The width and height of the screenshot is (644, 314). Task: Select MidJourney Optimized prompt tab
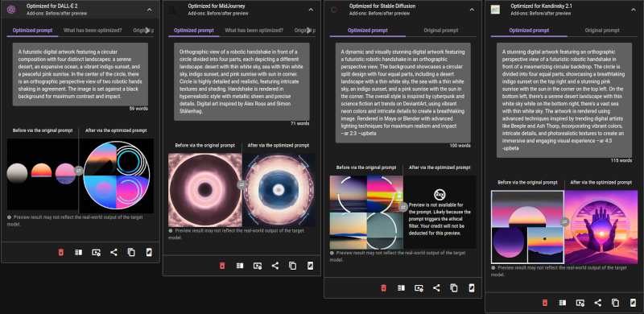[x=194, y=31]
